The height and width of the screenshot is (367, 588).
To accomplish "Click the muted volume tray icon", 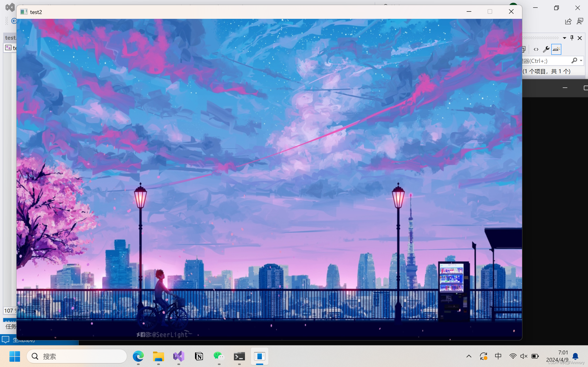I will (524, 356).
